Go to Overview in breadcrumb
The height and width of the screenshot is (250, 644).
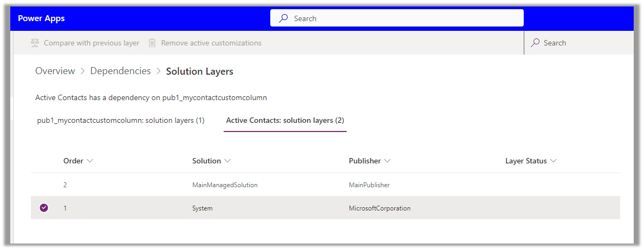point(55,71)
